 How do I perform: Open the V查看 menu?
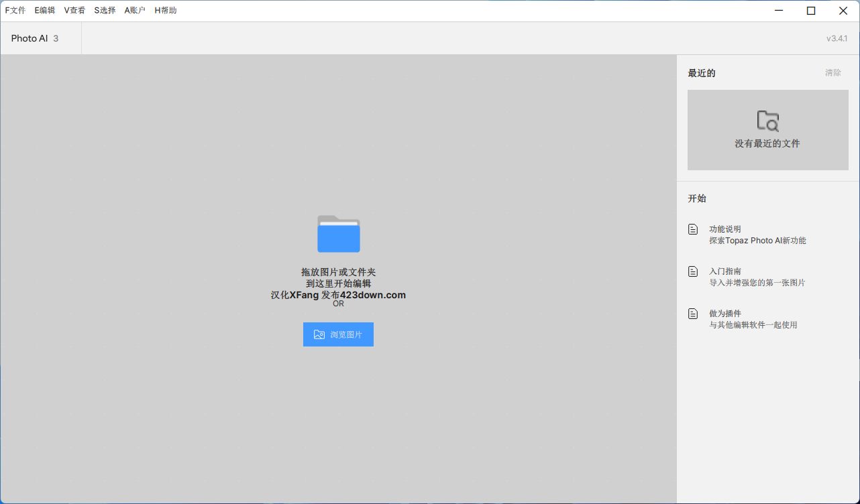point(74,11)
